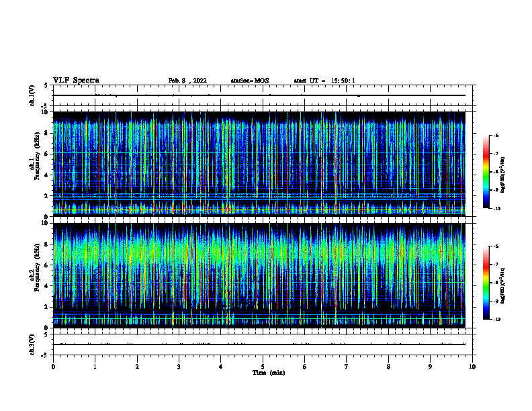Click "-10" on ch.2 color scale
Screen dimensions: 532x411
point(497,320)
